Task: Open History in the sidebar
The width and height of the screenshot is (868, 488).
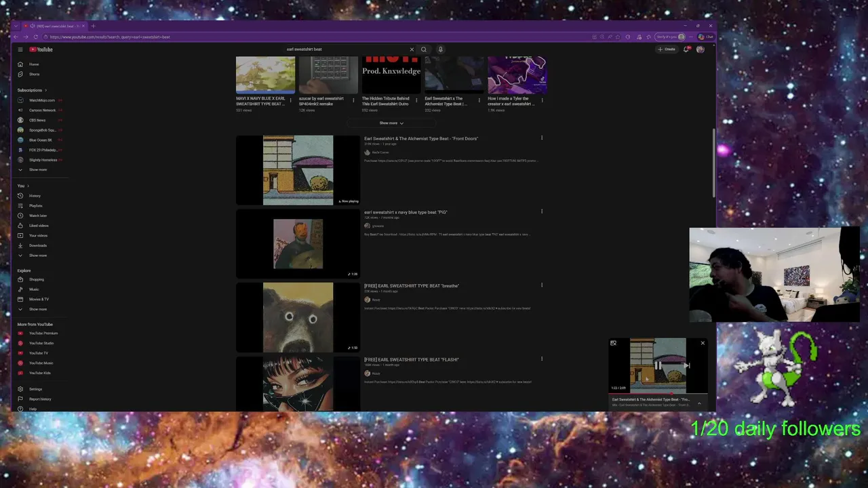Action: pos(35,196)
